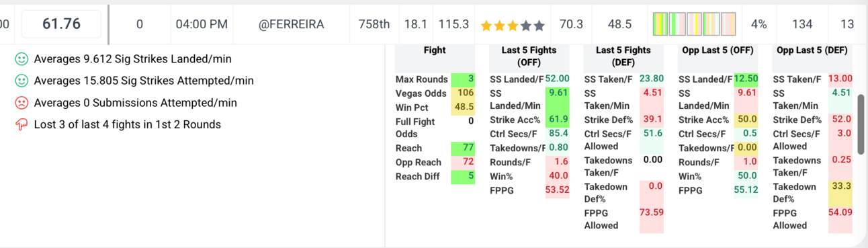Select the Opp Last 5 (DEF) header
Screen dimensions: 868x248
(x=811, y=50)
